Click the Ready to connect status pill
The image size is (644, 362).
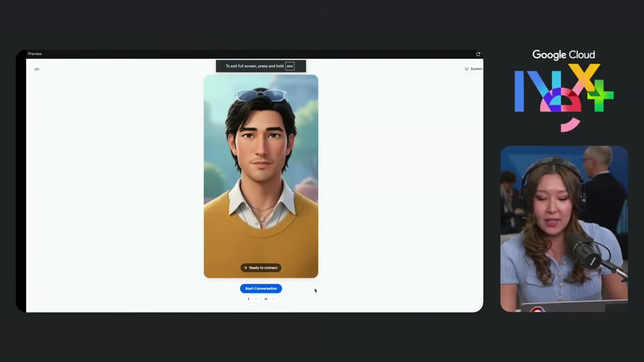(x=261, y=267)
